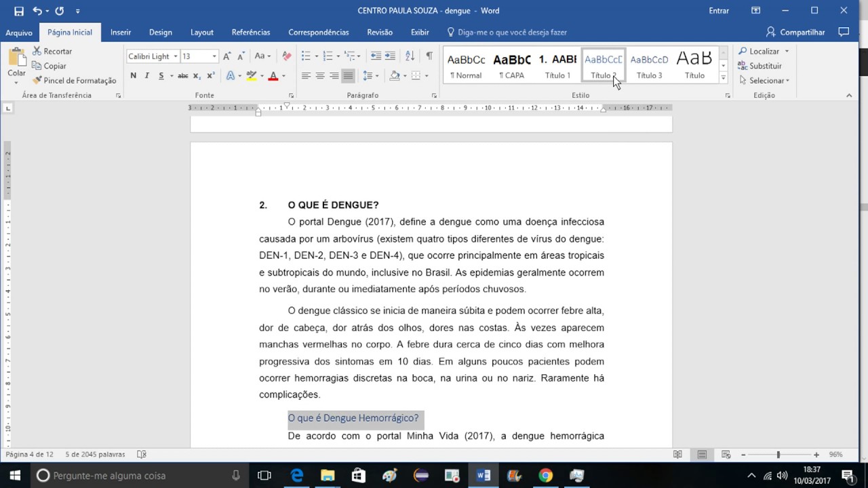
Task: Align text to the left
Action: (x=306, y=76)
